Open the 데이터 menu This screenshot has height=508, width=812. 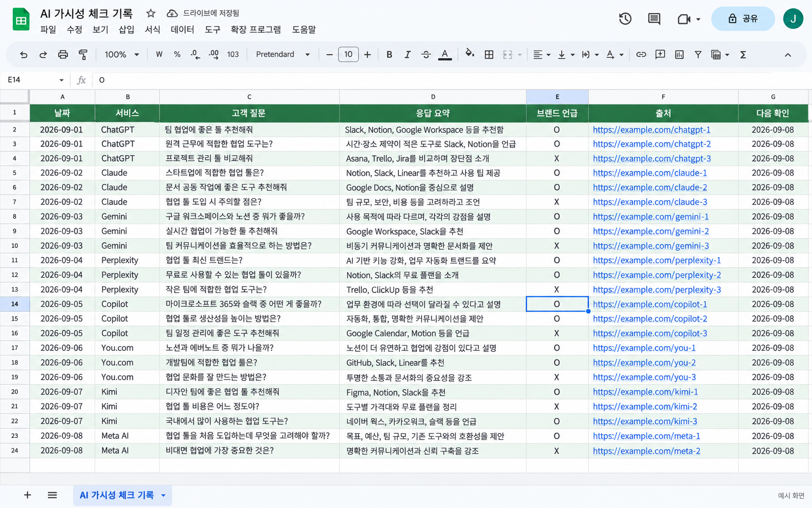click(182, 30)
